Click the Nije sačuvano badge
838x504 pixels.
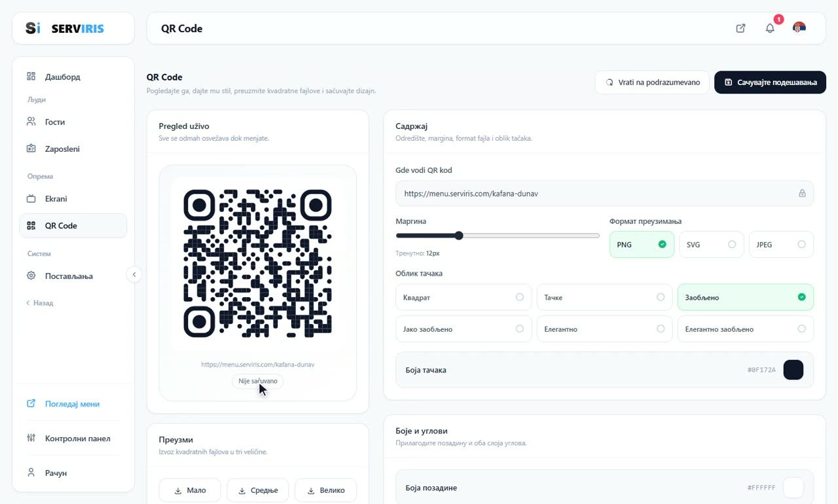258,381
